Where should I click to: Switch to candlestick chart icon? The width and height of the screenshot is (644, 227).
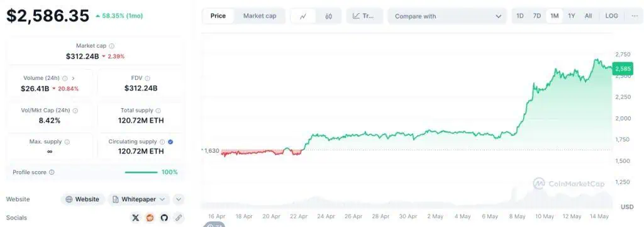click(328, 16)
